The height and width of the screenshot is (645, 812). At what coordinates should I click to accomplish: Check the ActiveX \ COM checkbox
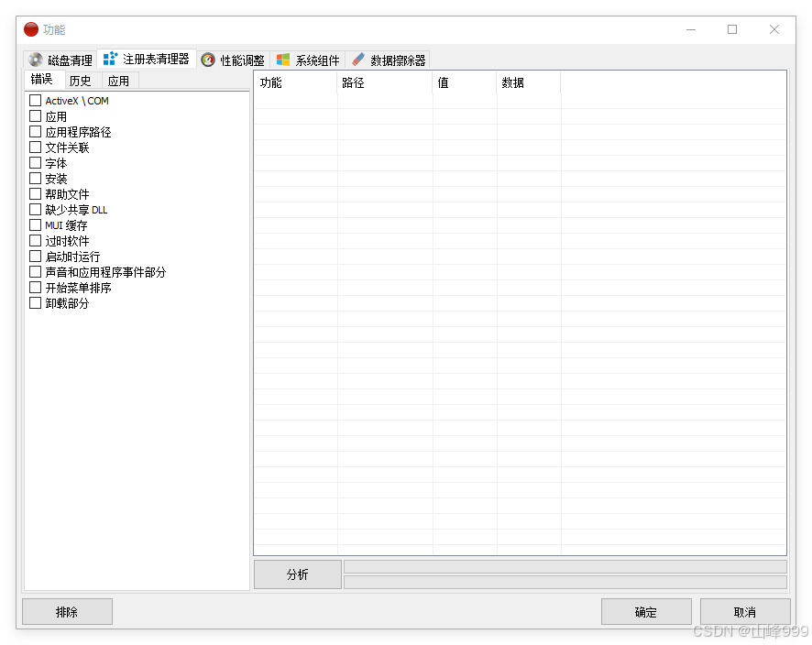point(35,101)
